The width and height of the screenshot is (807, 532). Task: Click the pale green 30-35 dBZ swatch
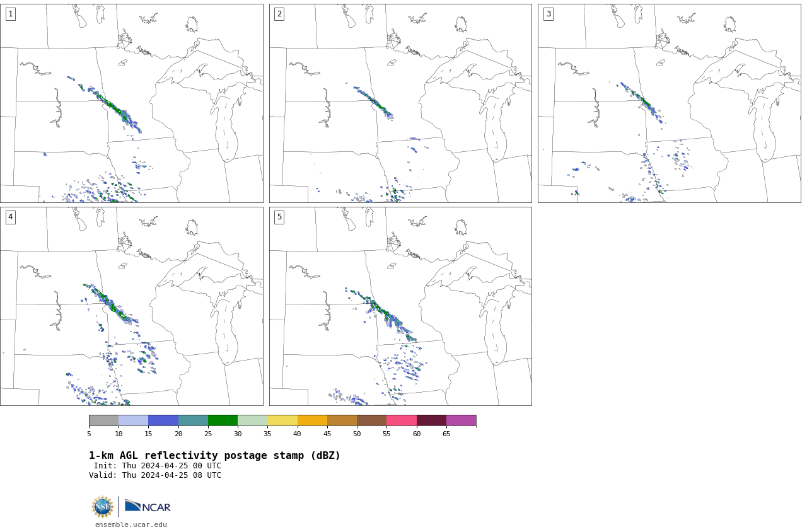(252, 420)
